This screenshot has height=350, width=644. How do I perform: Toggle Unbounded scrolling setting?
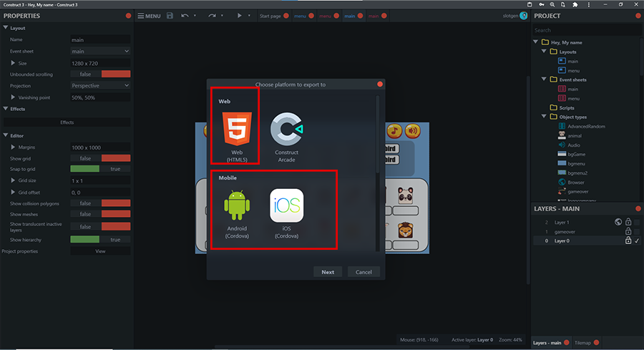point(100,74)
